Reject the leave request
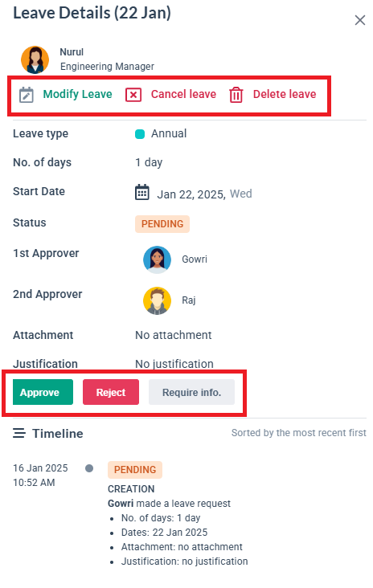This screenshot has width=373, height=588. (x=111, y=392)
